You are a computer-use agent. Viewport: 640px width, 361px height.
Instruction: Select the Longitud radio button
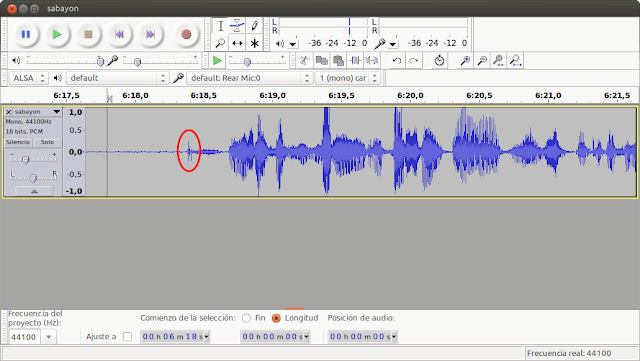tap(276, 318)
